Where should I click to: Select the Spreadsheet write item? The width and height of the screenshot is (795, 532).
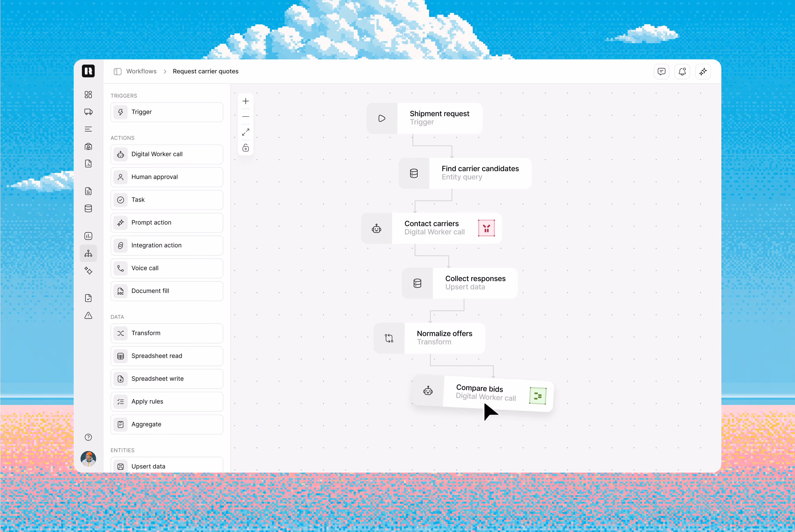click(167, 379)
